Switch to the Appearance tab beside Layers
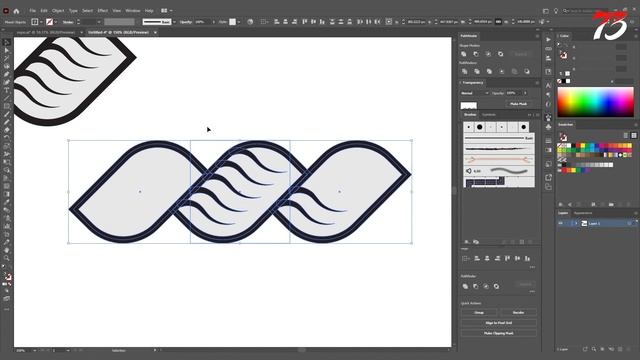The height and width of the screenshot is (360, 640). click(583, 213)
